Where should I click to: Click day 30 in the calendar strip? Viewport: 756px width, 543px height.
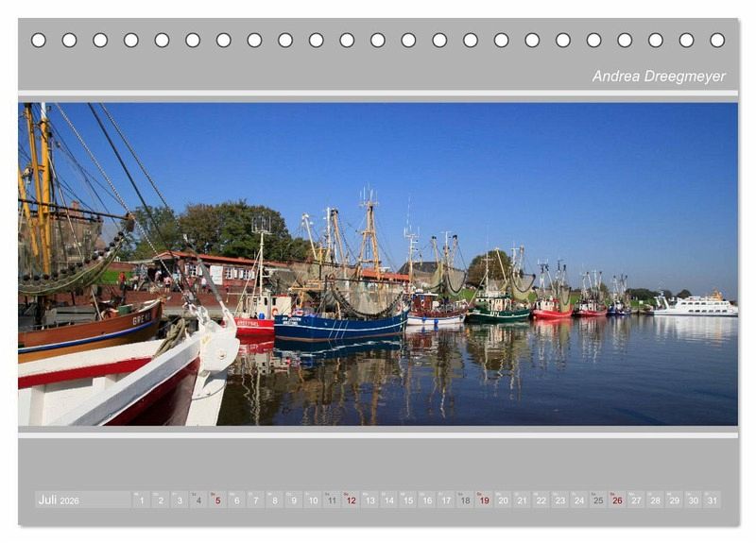point(694,500)
